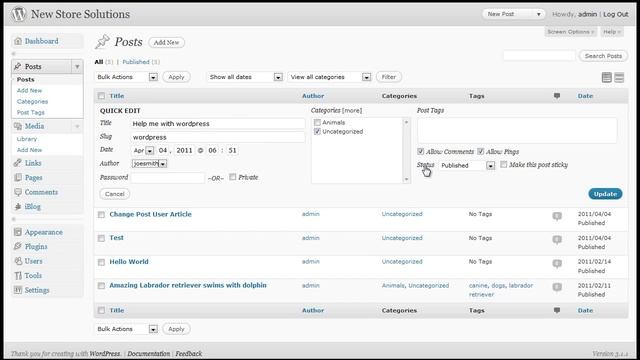Open the New Post dropdown arrow
Viewport: 640px width, 360px height.
(539, 14)
